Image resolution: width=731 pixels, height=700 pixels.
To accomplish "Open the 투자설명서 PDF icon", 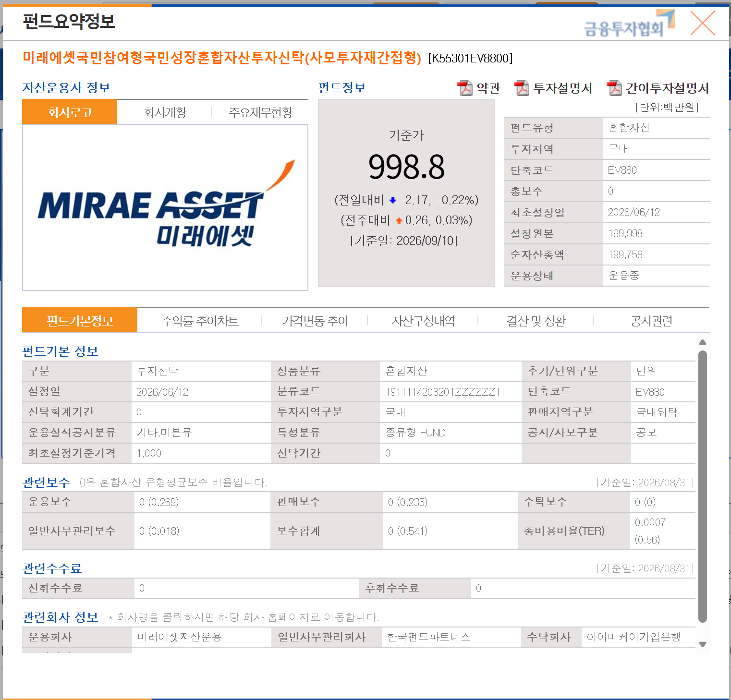I will [522, 88].
